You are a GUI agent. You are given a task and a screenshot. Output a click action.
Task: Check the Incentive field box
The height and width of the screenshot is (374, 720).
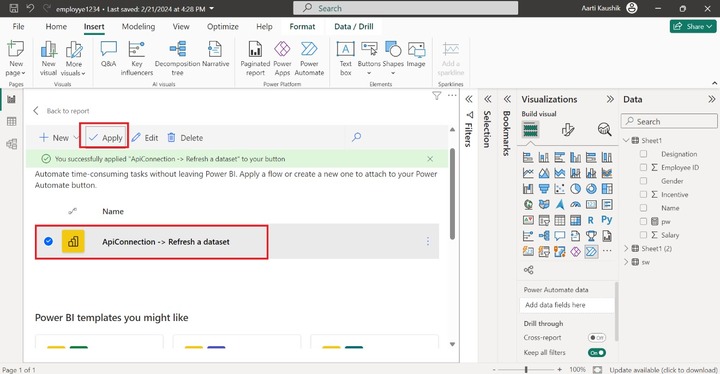click(643, 194)
